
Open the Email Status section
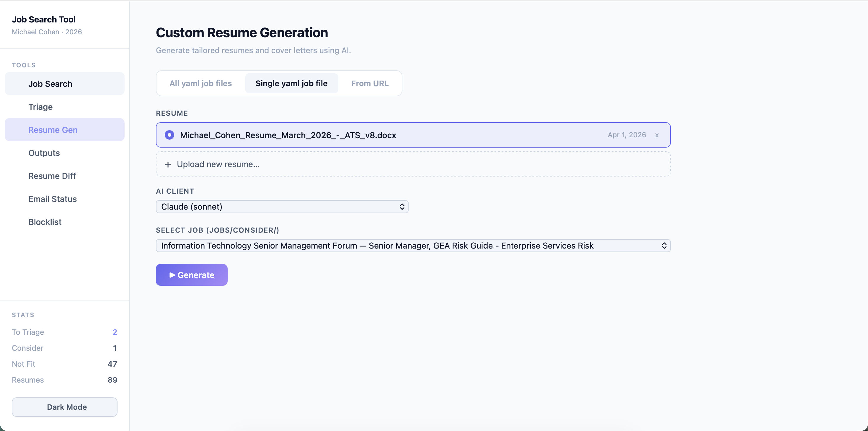click(x=53, y=199)
